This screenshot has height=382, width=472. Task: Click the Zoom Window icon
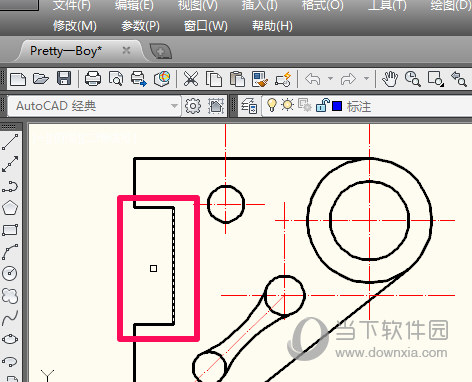coord(436,79)
